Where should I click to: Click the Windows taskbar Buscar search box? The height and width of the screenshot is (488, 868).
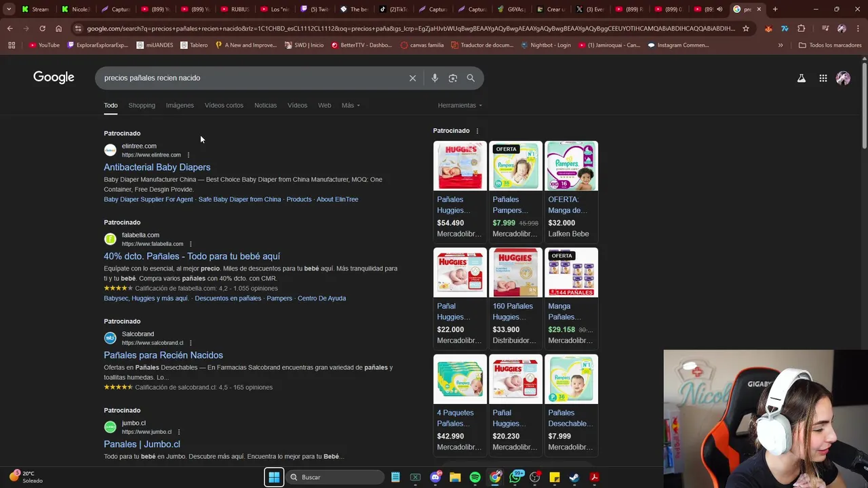(335, 477)
